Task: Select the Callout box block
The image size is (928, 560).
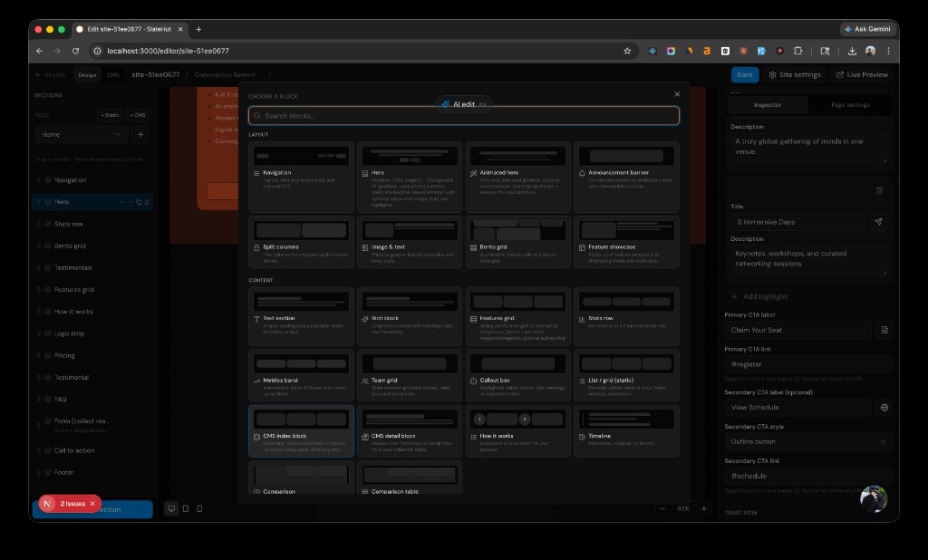Action: (517, 375)
